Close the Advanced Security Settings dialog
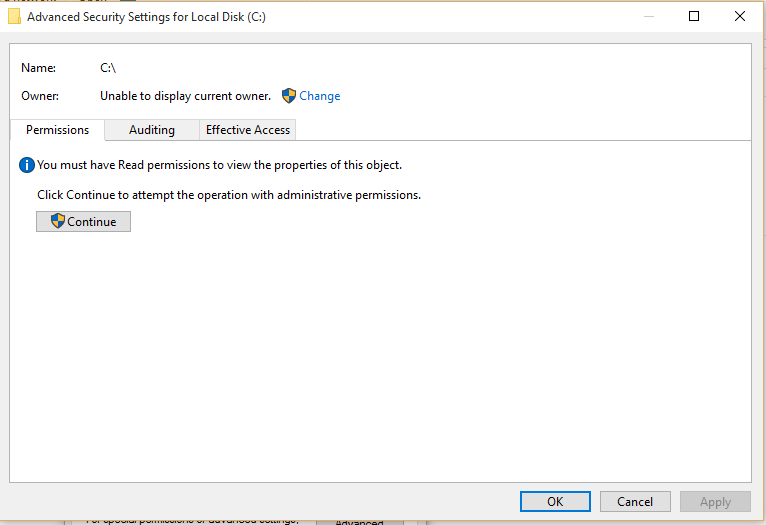The height and width of the screenshot is (525, 766). (x=740, y=16)
